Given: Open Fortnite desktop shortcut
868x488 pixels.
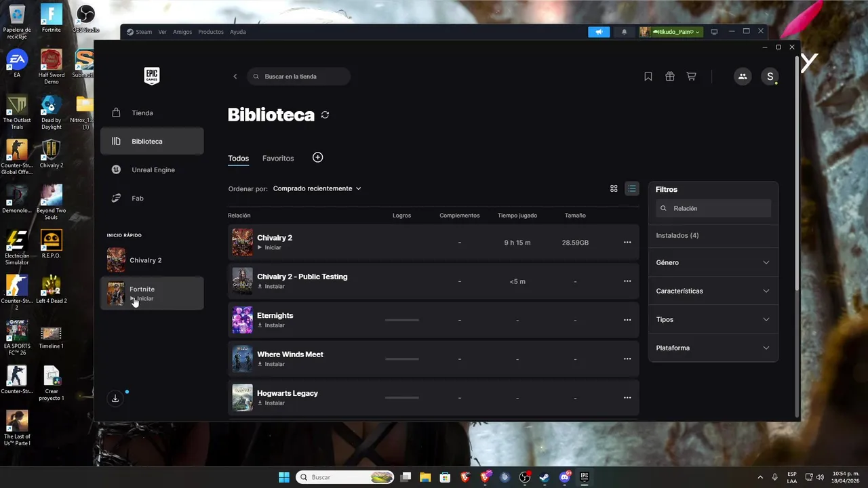Looking at the screenshot, I should pos(52,18).
